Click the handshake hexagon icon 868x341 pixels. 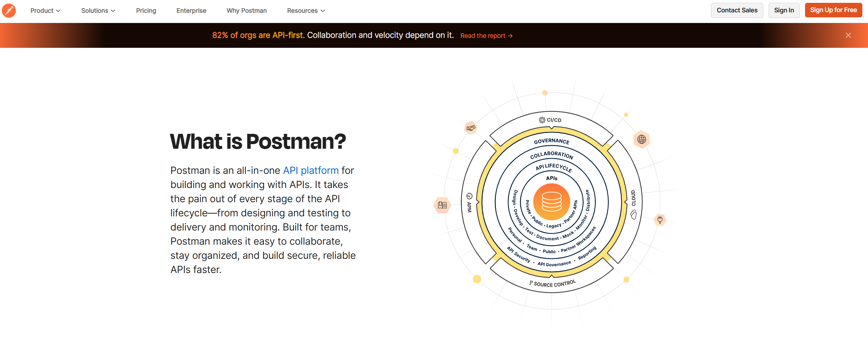pyautogui.click(x=471, y=128)
